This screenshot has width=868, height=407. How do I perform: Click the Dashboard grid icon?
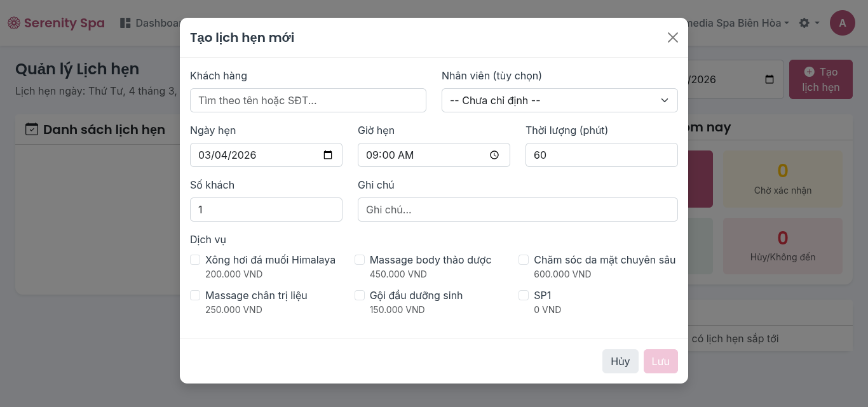point(125,23)
